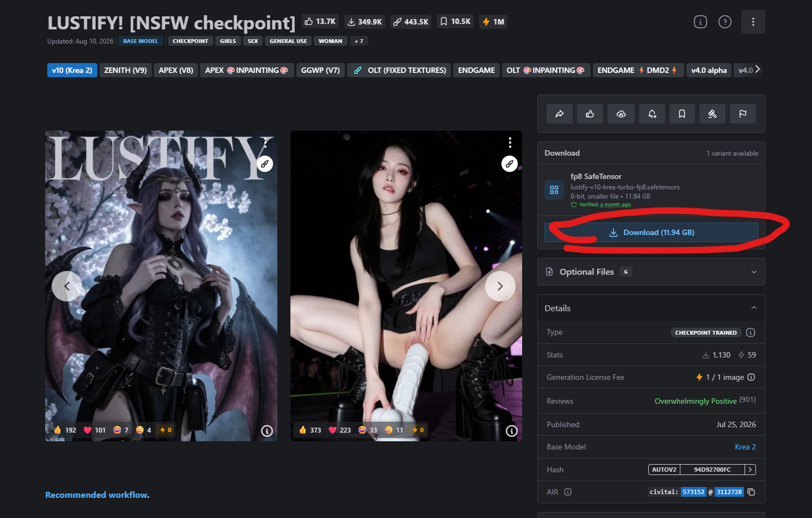
Task: Expand the +7 additional tags badge
Action: 359,41
